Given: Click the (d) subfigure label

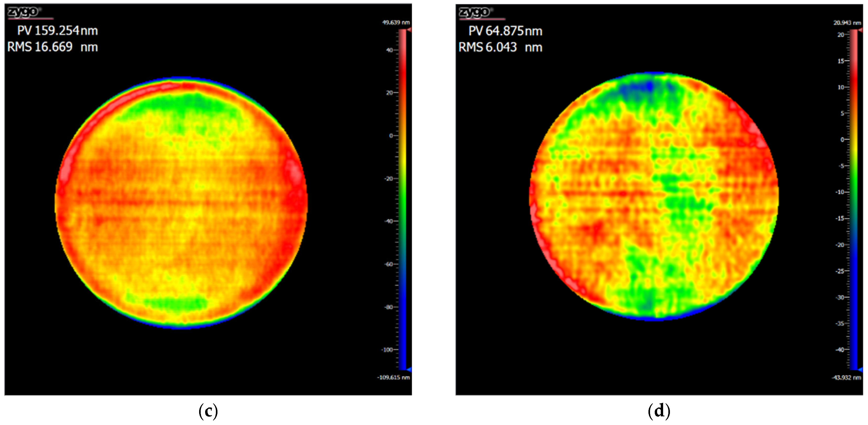Looking at the screenshot, I should click(659, 411).
